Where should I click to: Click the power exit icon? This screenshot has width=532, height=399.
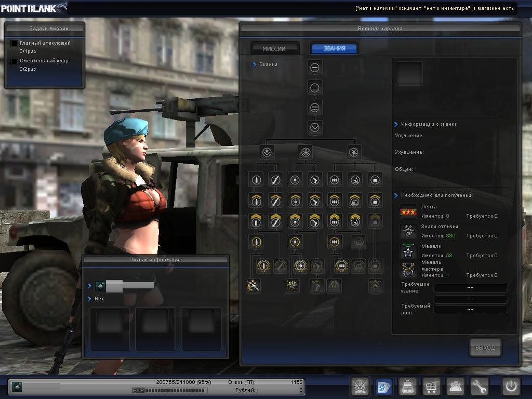511,387
